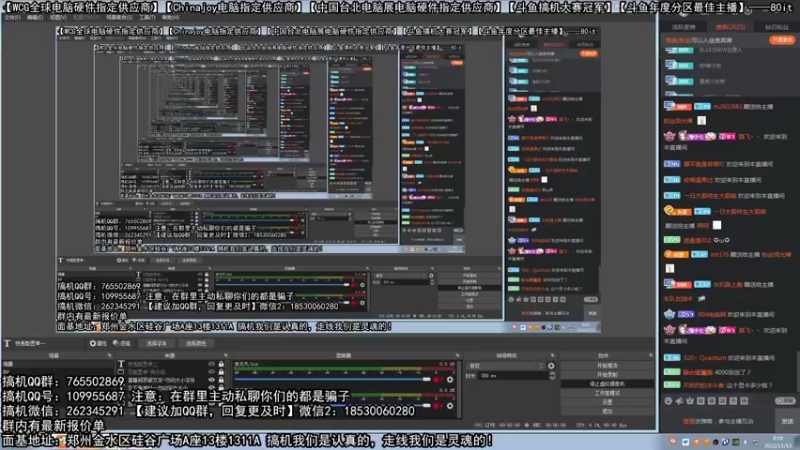Click the black circular tray icon
Image resolution: width=800 pixels, height=450 pixels.
(715, 442)
